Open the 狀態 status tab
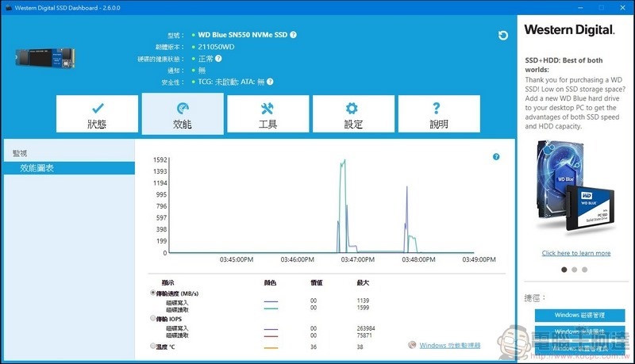Viewport: 635px width, 364px height. (97, 113)
